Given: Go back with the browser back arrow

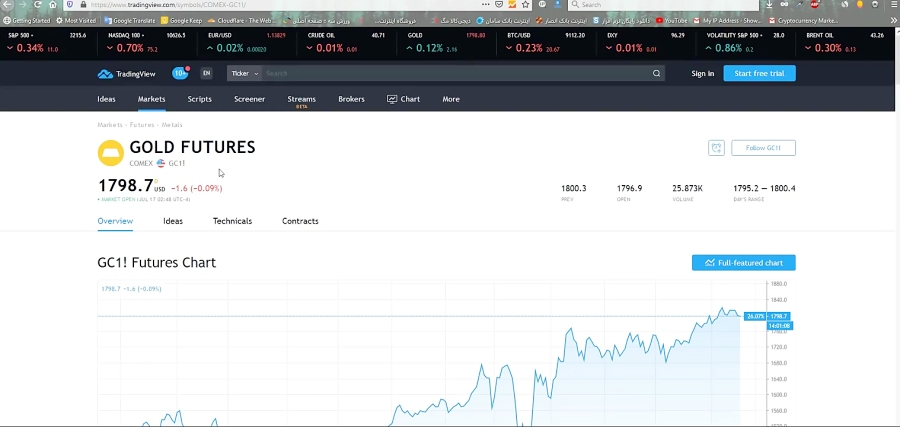Looking at the screenshot, I should 7,5.
